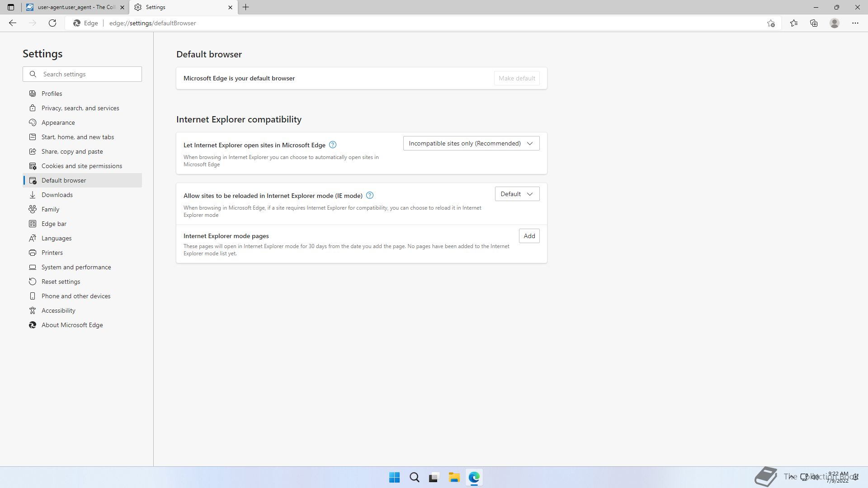Open About Microsoft Edge
Viewport: 868px width, 488px height.
(x=82, y=325)
